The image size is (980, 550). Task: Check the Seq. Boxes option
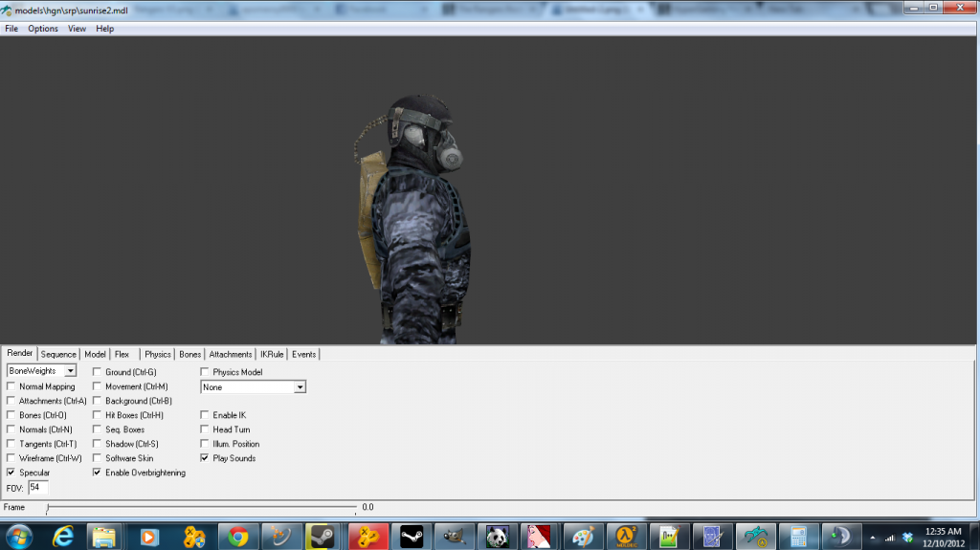(x=97, y=429)
